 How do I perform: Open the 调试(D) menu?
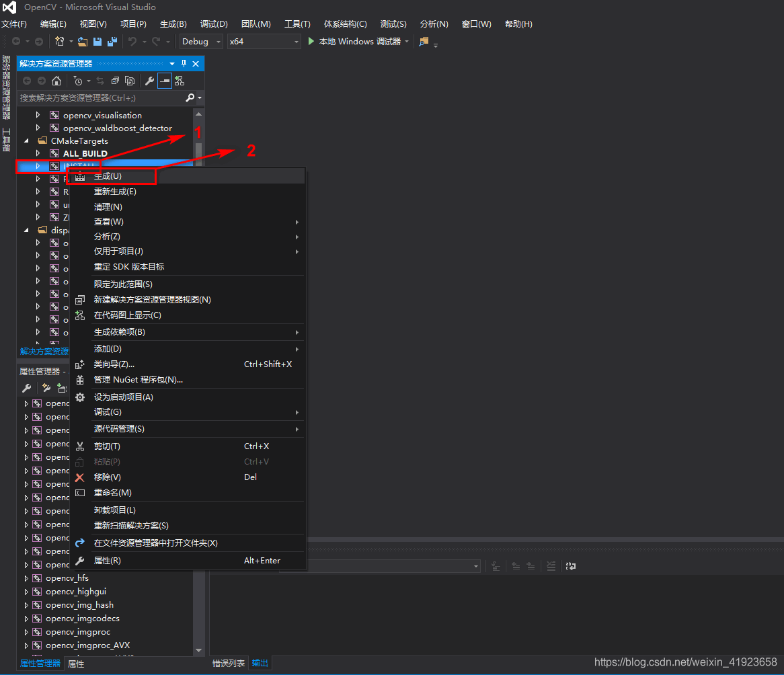[x=214, y=24]
